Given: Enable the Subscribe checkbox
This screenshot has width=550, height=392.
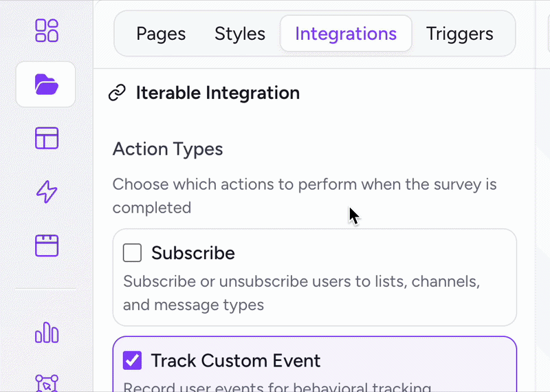Looking at the screenshot, I should [132, 252].
